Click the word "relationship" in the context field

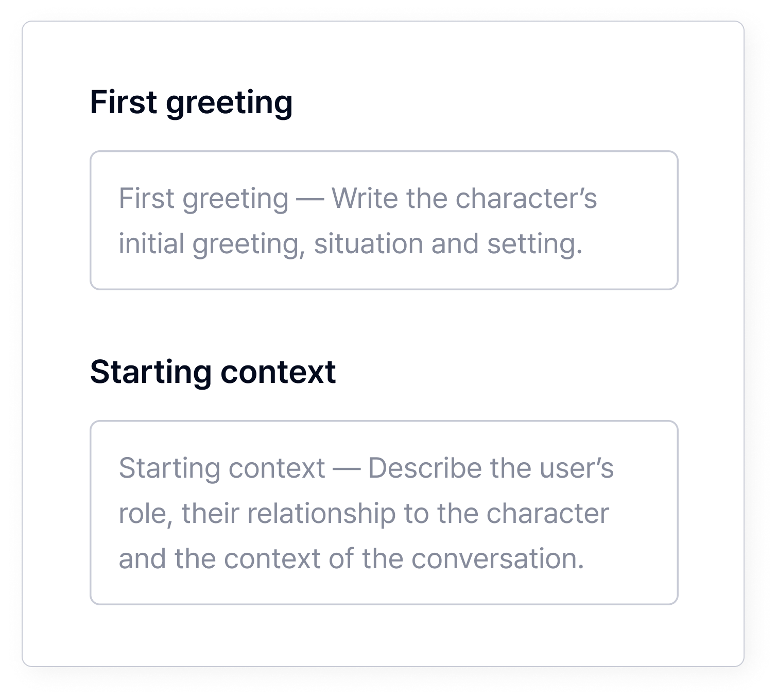pos(321,513)
